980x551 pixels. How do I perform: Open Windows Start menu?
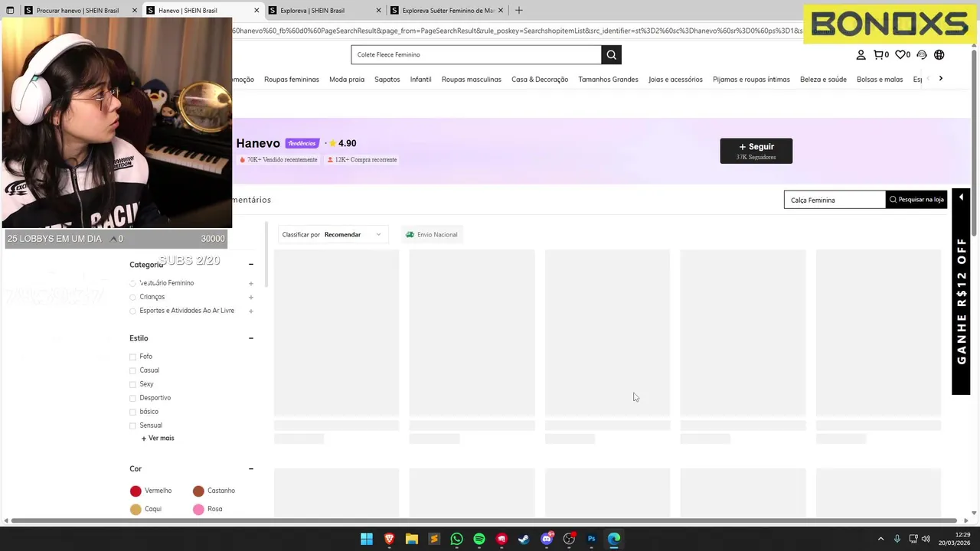point(367,539)
